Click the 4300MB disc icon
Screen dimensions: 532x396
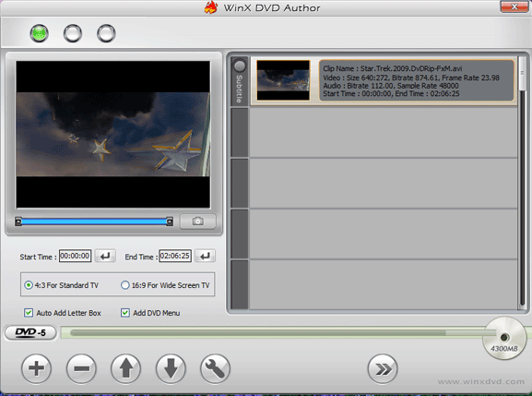(504, 338)
